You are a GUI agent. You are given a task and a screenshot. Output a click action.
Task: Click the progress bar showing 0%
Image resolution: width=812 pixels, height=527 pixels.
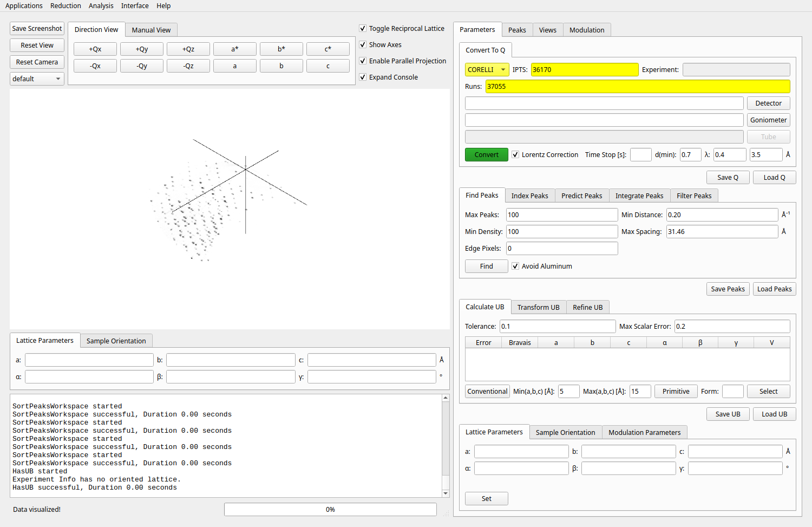[330, 510]
